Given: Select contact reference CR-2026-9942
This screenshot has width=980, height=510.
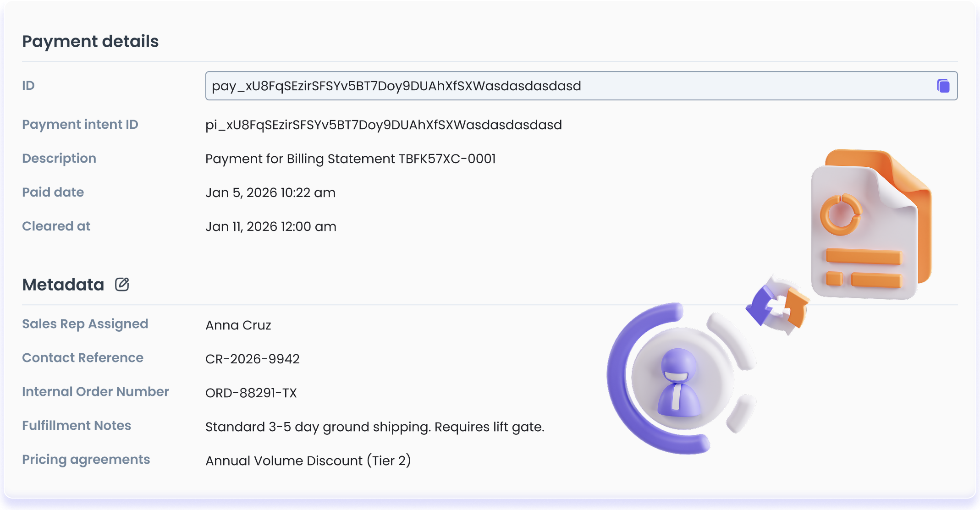Looking at the screenshot, I should coord(252,359).
